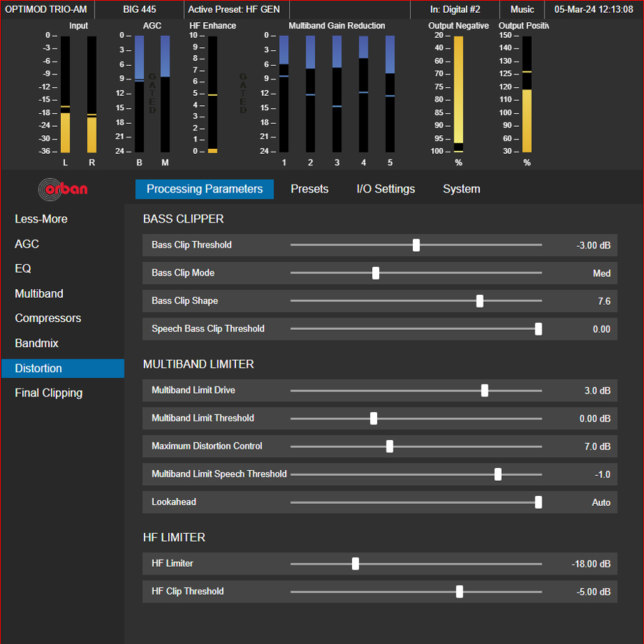Viewport: 644px width, 644px height.
Task: Click the Bass Clip Mode slider handle
Action: [376, 273]
